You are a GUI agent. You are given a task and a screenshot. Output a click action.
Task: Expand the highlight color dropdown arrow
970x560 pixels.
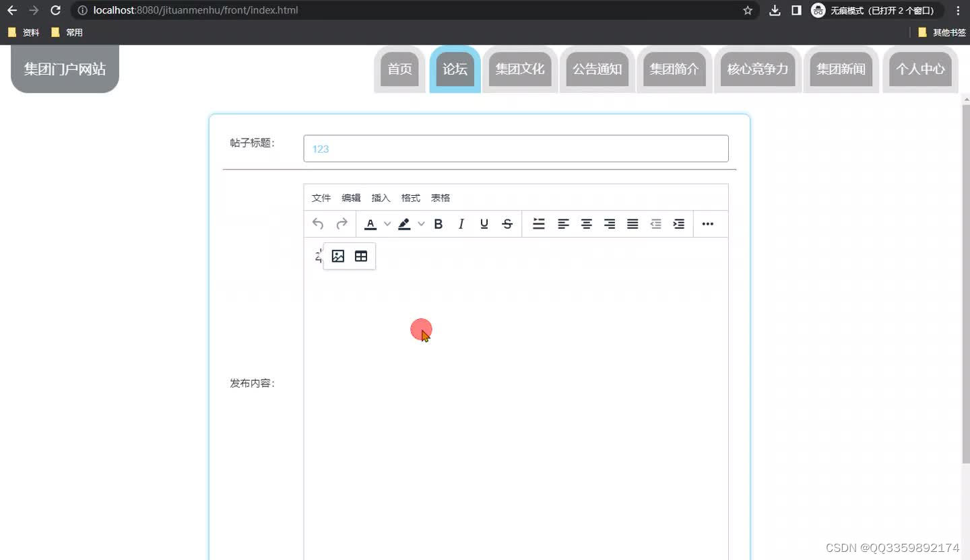pyautogui.click(x=421, y=224)
